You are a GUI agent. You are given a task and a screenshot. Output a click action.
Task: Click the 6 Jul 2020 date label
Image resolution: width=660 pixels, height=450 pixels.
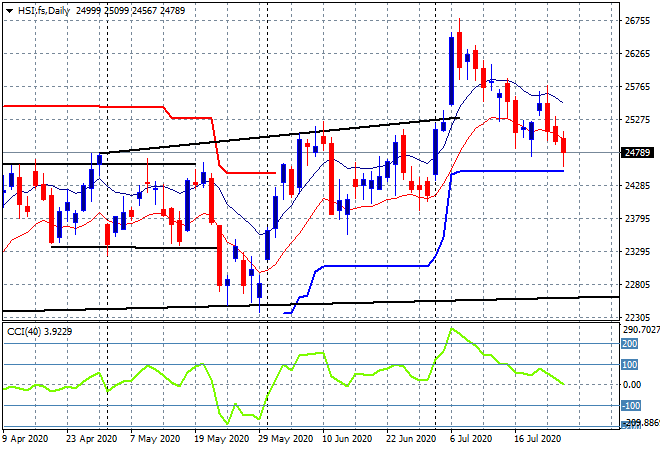[x=471, y=439]
